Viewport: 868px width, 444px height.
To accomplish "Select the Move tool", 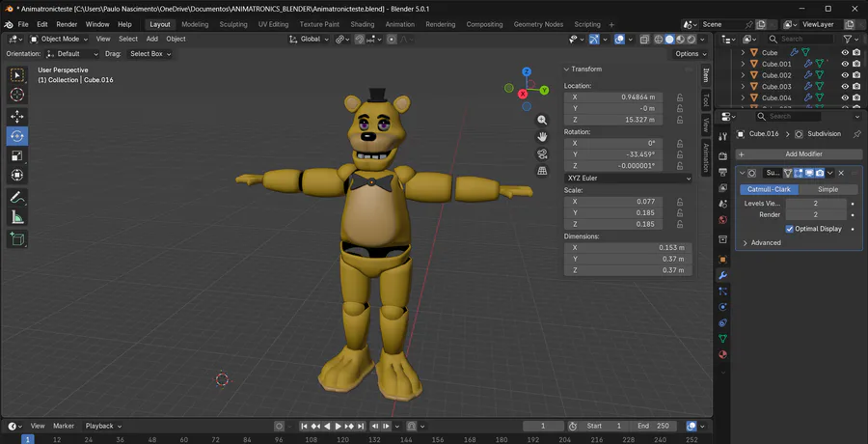I will point(17,117).
